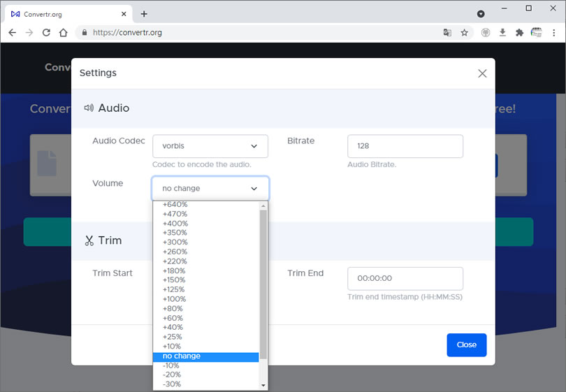Click the blue Close button
This screenshot has height=392, width=566.
tap(466, 344)
